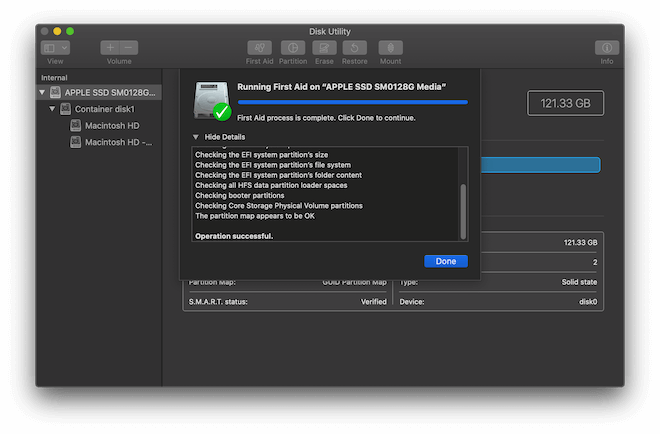Click 'Checking all HFS data partition loader spaces'
This screenshot has width=660, height=434.
pyautogui.click(x=271, y=185)
